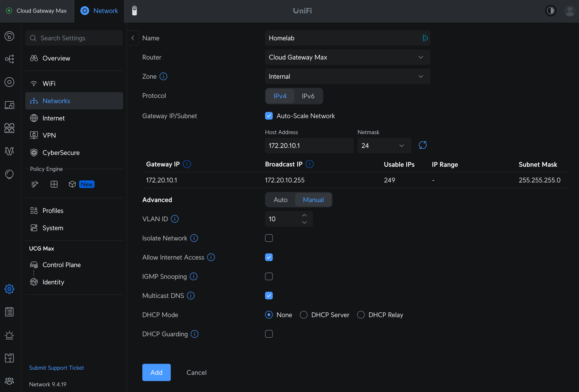The width and height of the screenshot is (579, 392).
Task: Open the Router dropdown
Action: point(347,57)
